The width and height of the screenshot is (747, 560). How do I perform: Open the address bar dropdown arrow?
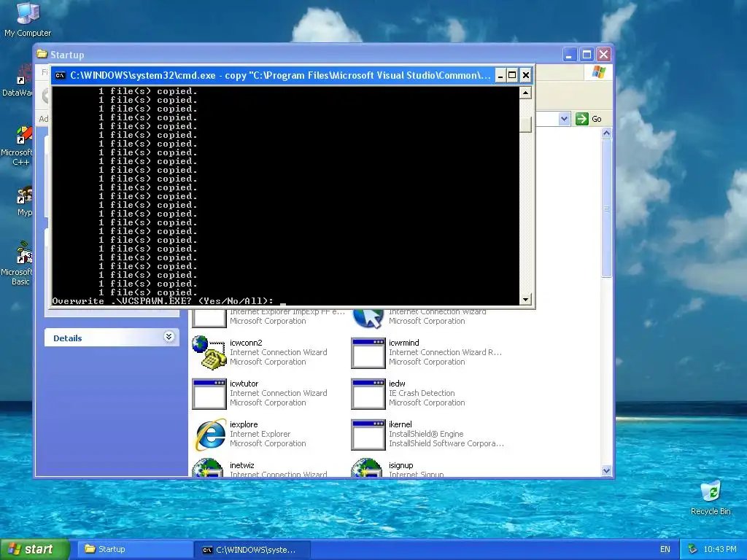564,119
